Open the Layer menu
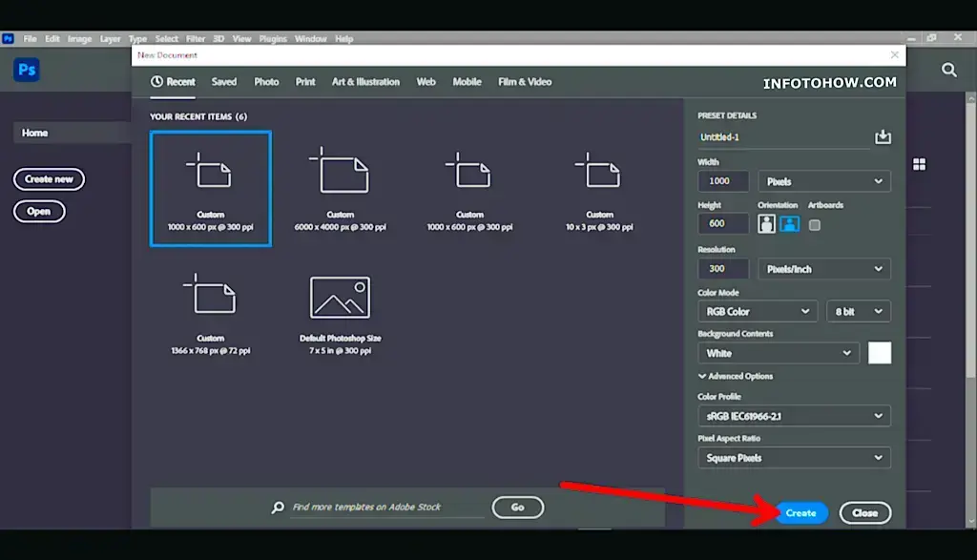This screenshot has height=560, width=977. coord(110,38)
